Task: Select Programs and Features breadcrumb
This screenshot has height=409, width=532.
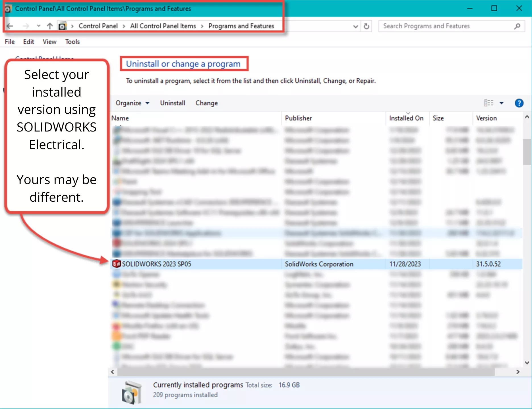Action: [x=241, y=26]
